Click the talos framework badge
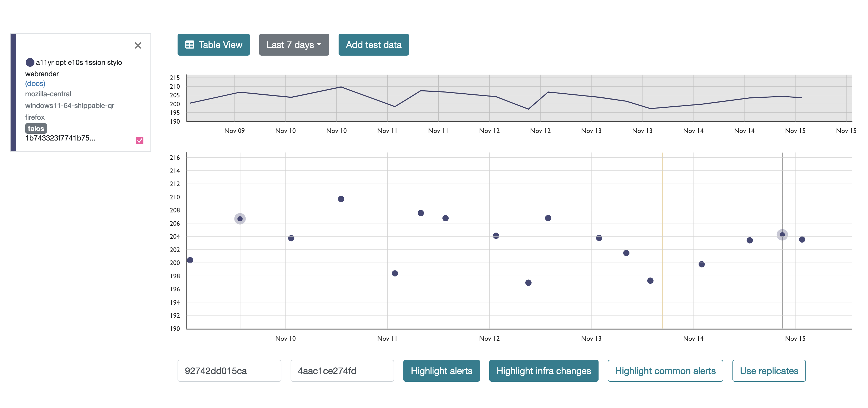 click(36, 128)
